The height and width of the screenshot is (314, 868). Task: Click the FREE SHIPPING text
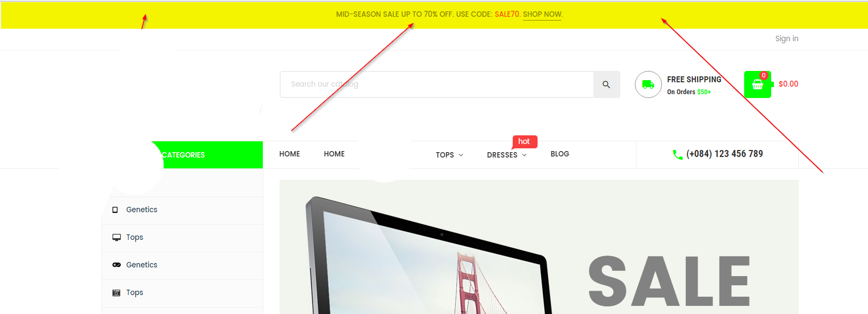(694, 80)
